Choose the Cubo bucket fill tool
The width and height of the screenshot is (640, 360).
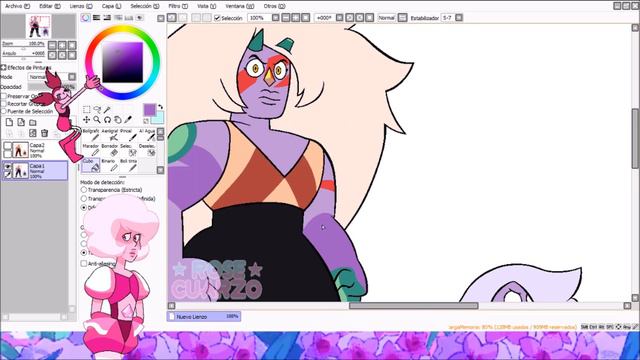click(91, 165)
